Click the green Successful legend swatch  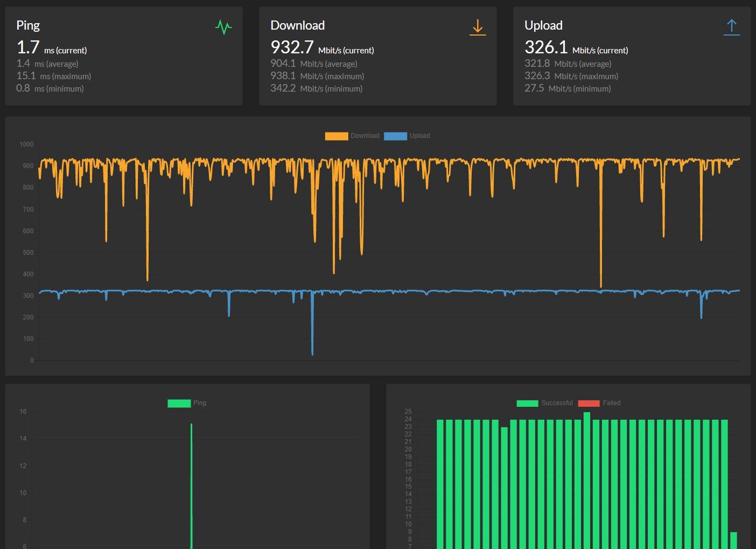coord(527,403)
